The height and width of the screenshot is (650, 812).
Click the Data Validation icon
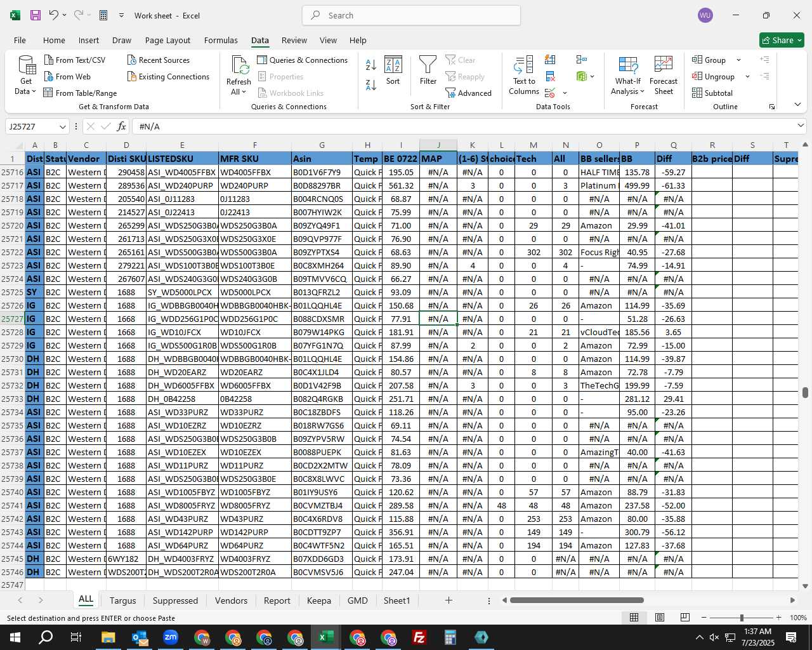pos(549,93)
